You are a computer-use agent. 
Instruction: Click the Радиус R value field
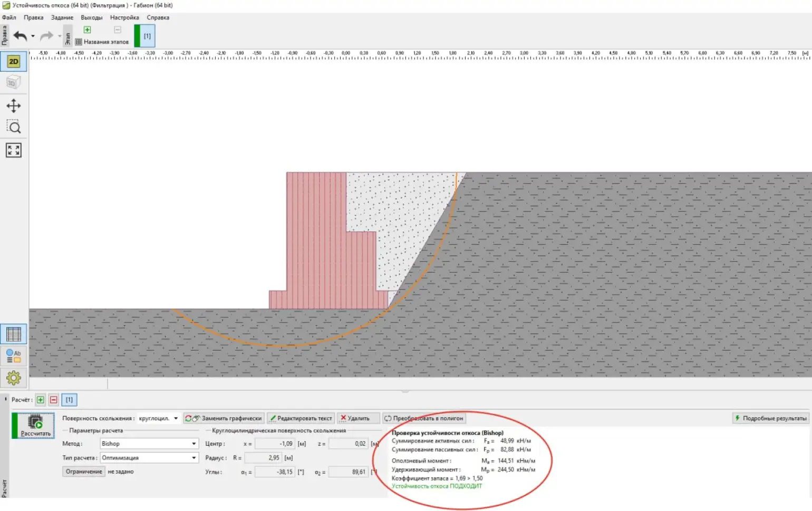tap(263, 458)
